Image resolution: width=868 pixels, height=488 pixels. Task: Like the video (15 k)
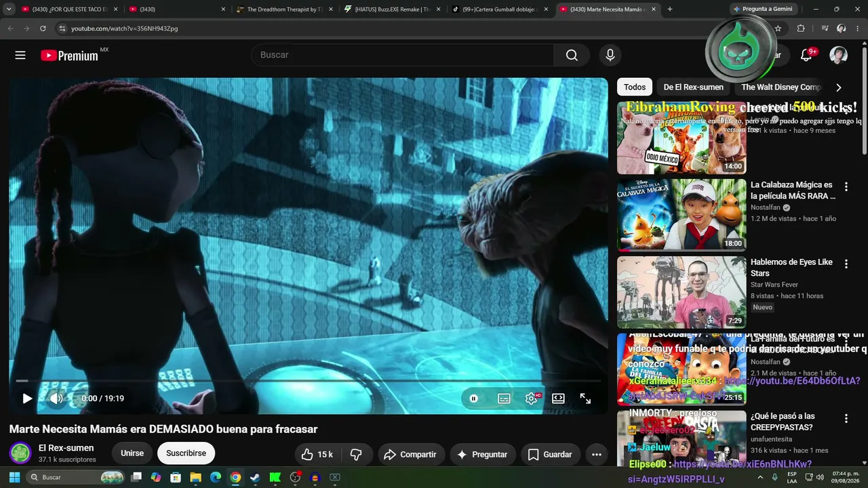pos(317,454)
